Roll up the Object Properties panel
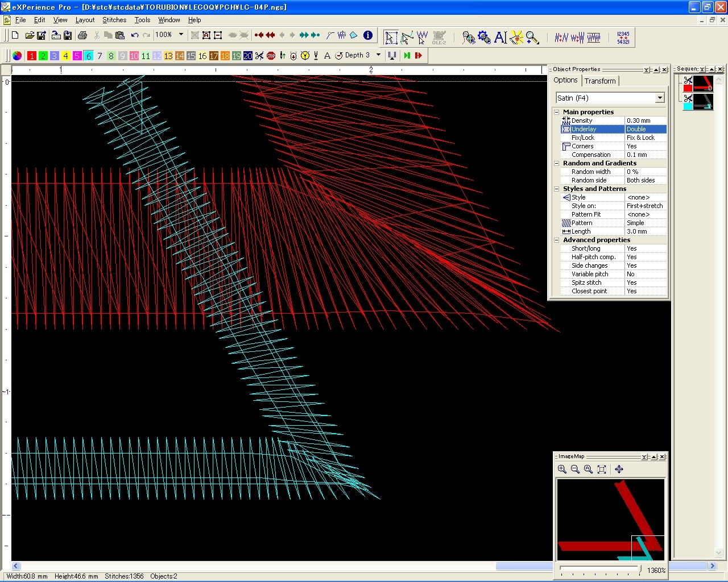Screen dimensions: 728x582 [x=656, y=69]
